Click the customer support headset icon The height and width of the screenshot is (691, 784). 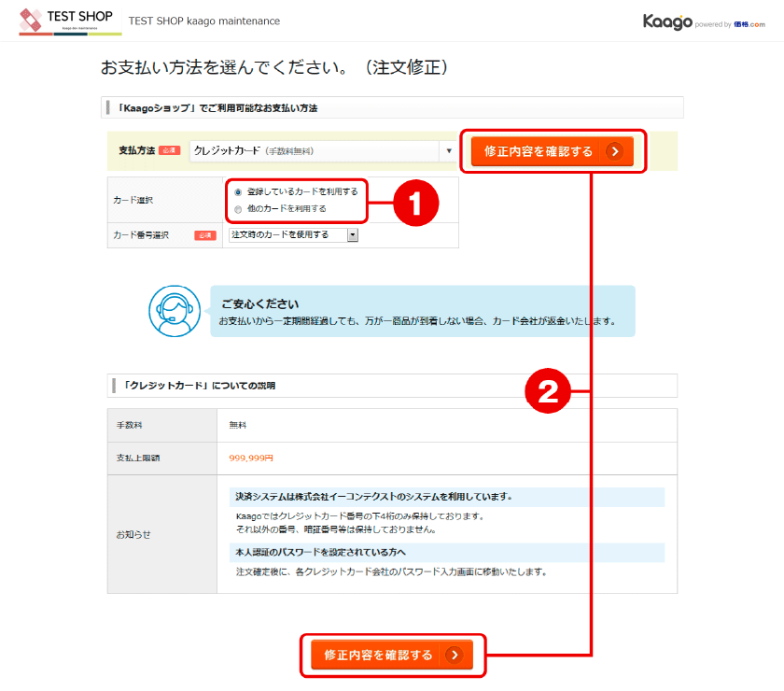click(175, 311)
